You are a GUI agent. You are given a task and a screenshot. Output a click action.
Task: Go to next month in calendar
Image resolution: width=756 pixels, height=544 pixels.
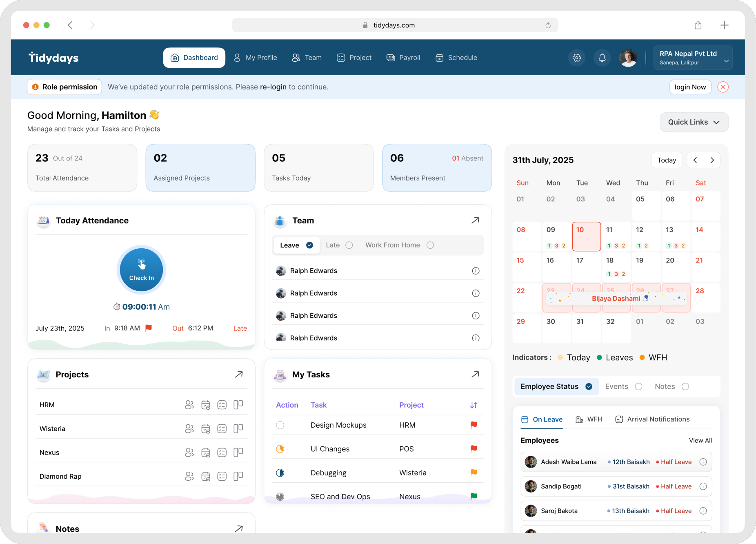click(x=712, y=160)
